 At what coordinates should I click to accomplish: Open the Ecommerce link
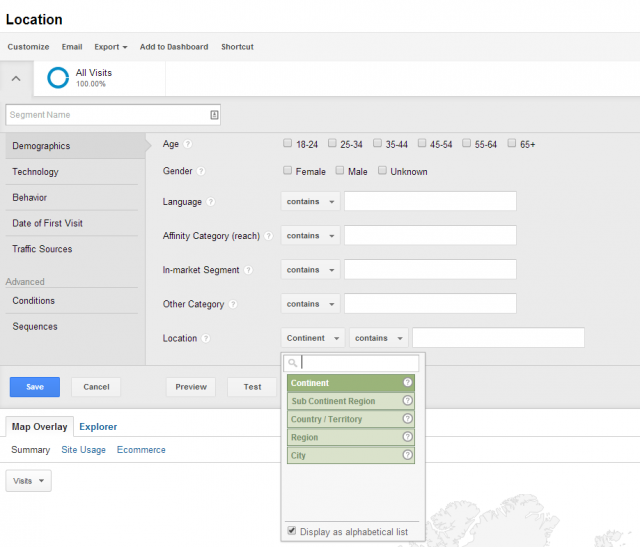(141, 449)
